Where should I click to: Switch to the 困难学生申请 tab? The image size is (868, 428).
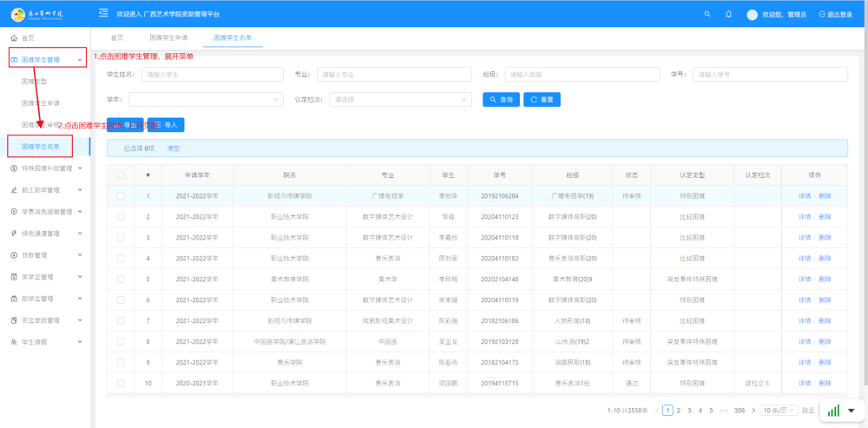[168, 38]
